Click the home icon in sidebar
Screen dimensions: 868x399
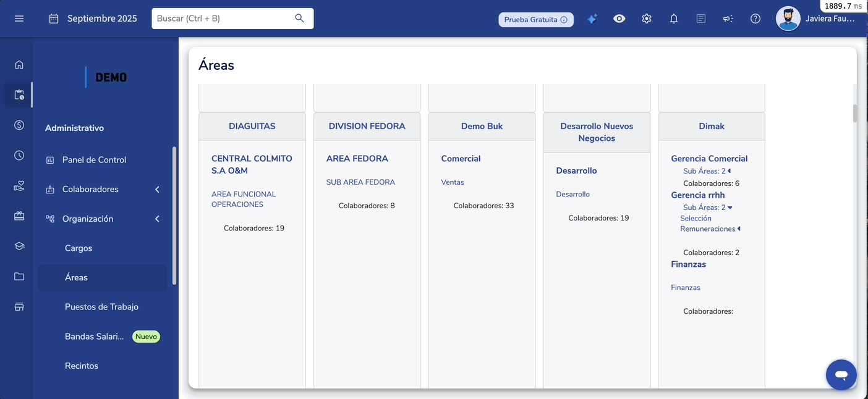tap(19, 65)
